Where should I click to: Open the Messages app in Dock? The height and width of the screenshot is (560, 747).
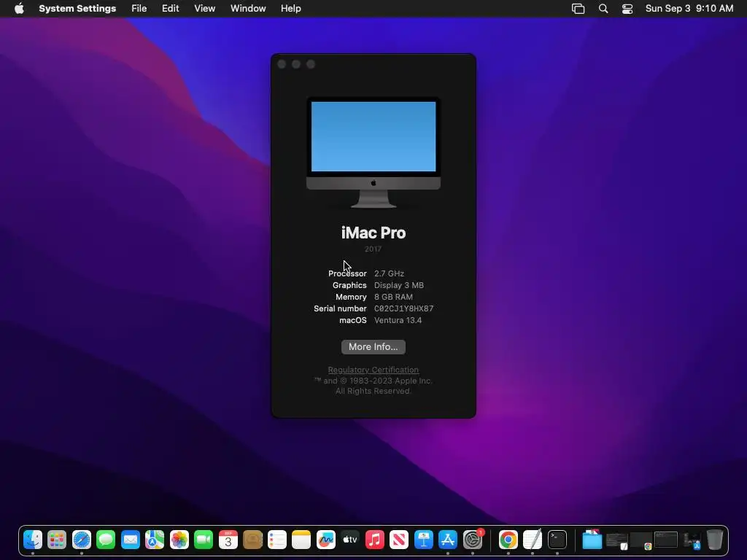tap(106, 540)
